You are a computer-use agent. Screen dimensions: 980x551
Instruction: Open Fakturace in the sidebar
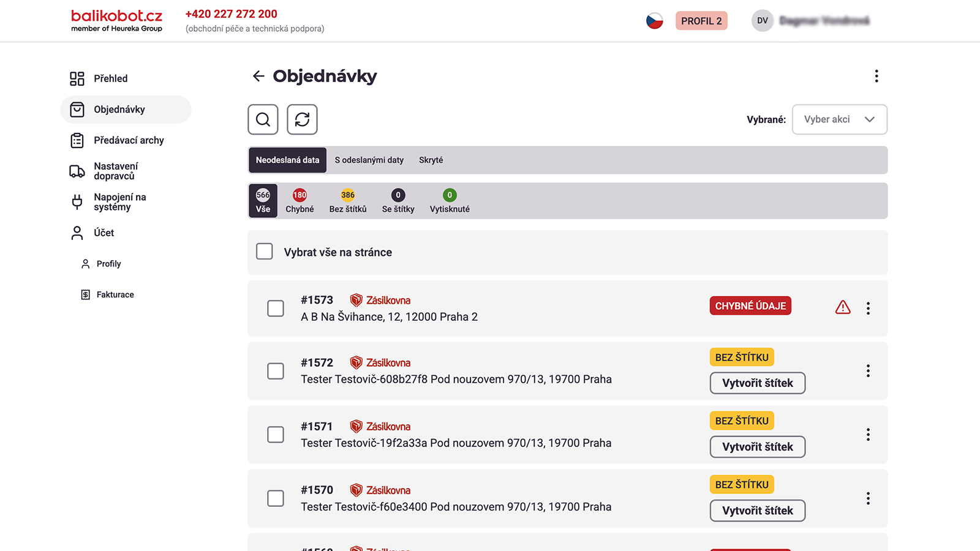click(107, 294)
